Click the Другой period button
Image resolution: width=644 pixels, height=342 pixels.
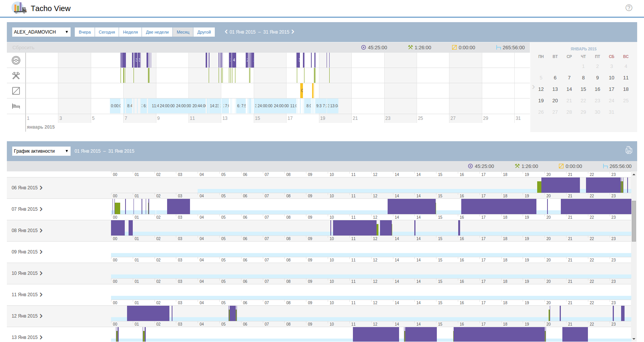pyautogui.click(x=204, y=32)
